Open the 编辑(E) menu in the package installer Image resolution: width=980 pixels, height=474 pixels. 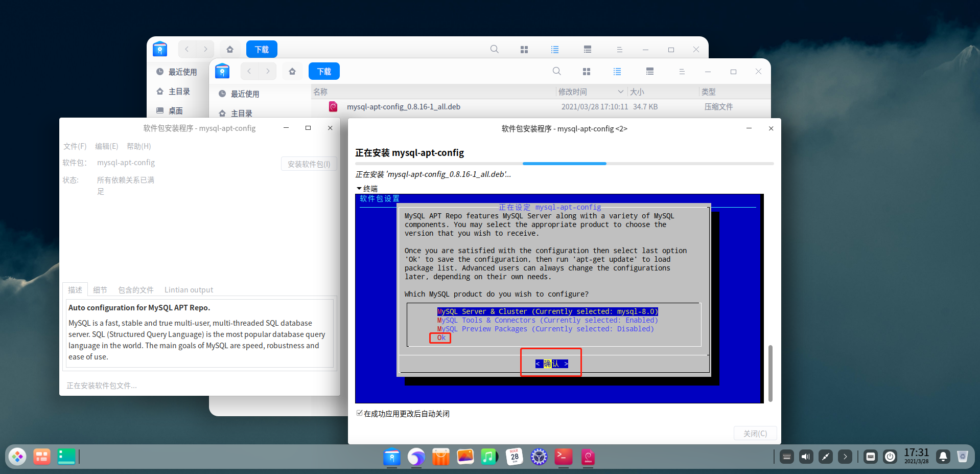coord(106,146)
